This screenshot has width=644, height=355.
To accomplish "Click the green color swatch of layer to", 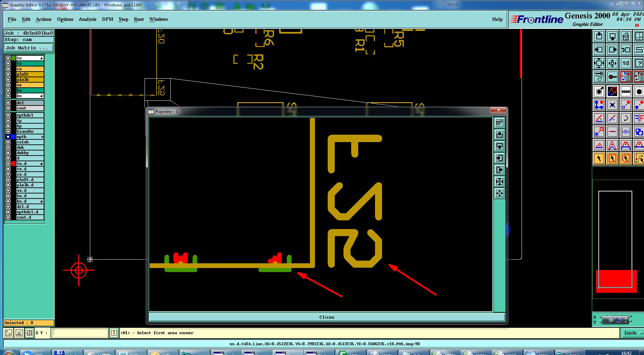I will (13, 58).
